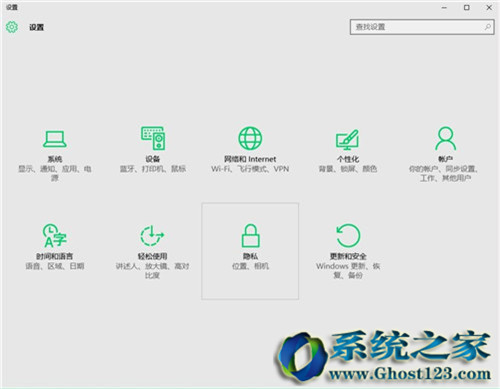Click the 设备 label text
500x389 pixels.
coord(153,159)
